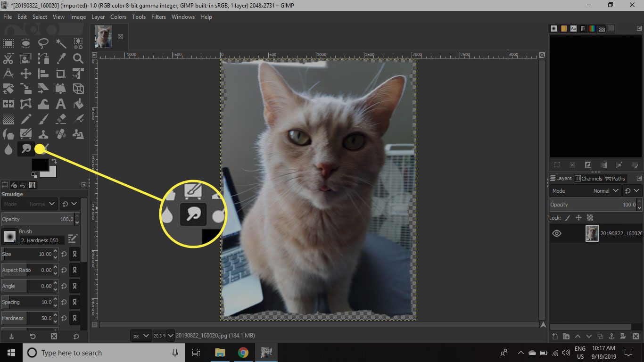Select the 3D Transform cube tool

78,88
